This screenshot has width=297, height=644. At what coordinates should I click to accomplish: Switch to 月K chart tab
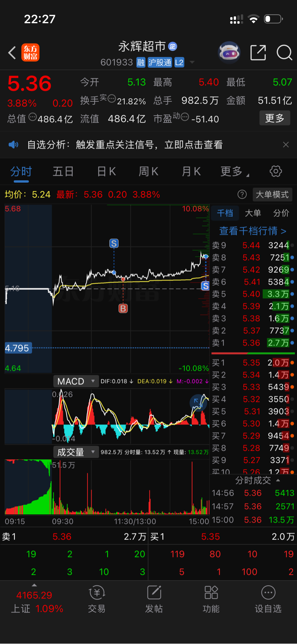[x=191, y=172]
